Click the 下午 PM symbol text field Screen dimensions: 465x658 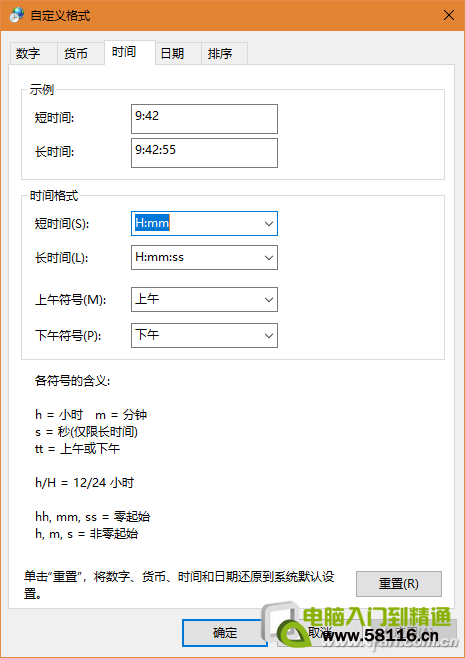coord(196,335)
